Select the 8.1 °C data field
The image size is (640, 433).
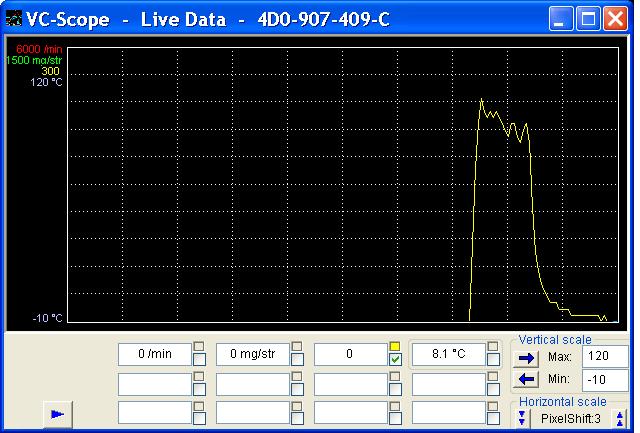coord(447,354)
